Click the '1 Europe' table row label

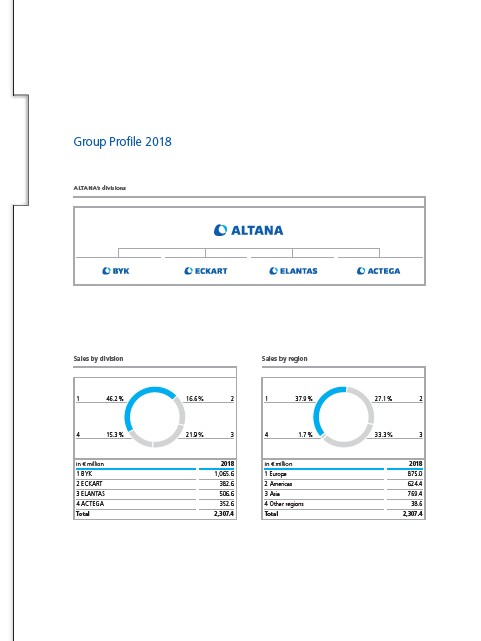[x=275, y=474]
